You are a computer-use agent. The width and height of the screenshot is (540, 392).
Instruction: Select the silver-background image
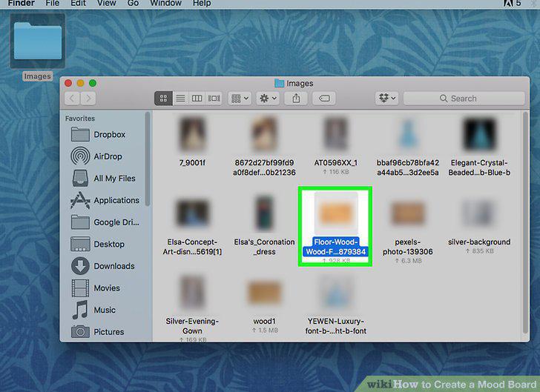[479, 213]
